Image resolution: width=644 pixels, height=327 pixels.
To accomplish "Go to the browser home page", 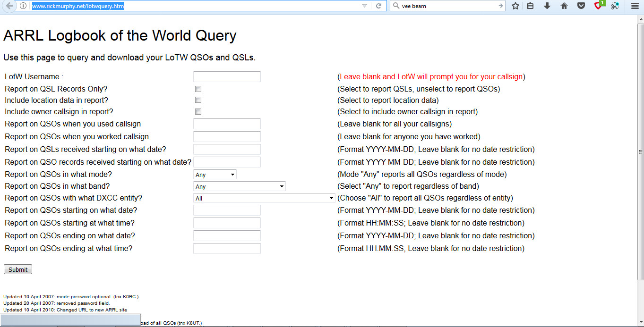I will [x=564, y=6].
